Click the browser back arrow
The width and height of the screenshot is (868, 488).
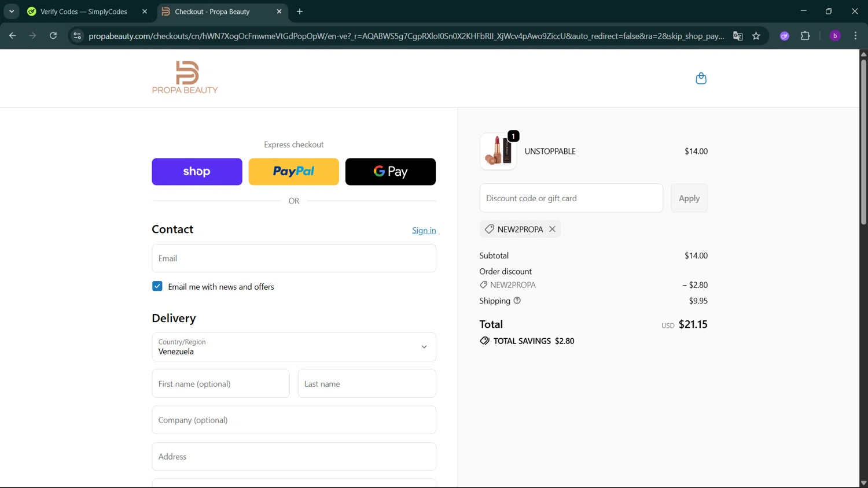coord(12,36)
